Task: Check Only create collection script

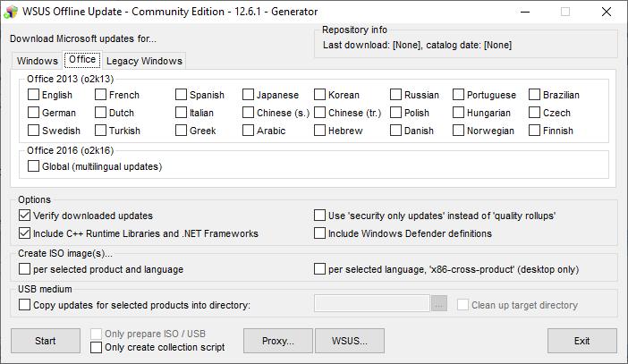Action: click(96, 347)
